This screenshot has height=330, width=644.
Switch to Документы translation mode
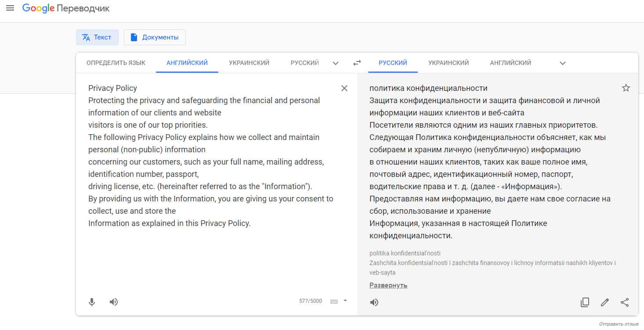tap(155, 37)
